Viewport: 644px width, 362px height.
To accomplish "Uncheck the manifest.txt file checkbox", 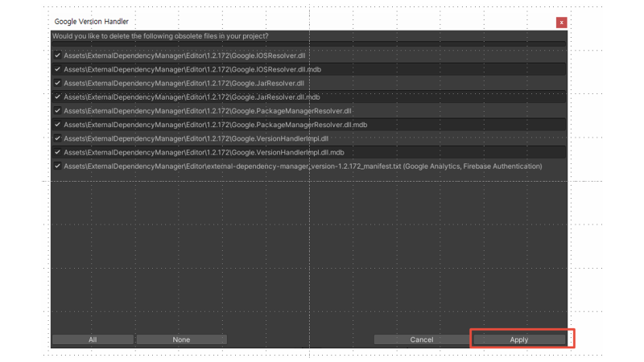I will pos(57,167).
